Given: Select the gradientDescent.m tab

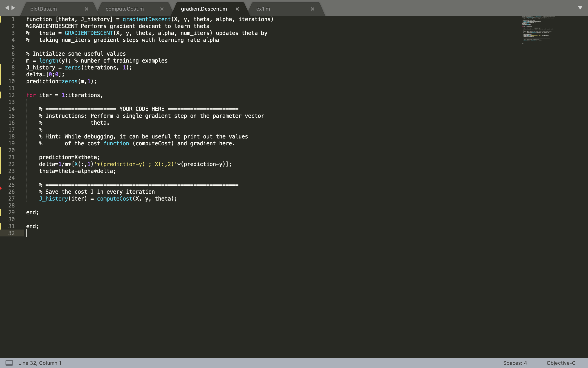Looking at the screenshot, I should (x=204, y=9).
